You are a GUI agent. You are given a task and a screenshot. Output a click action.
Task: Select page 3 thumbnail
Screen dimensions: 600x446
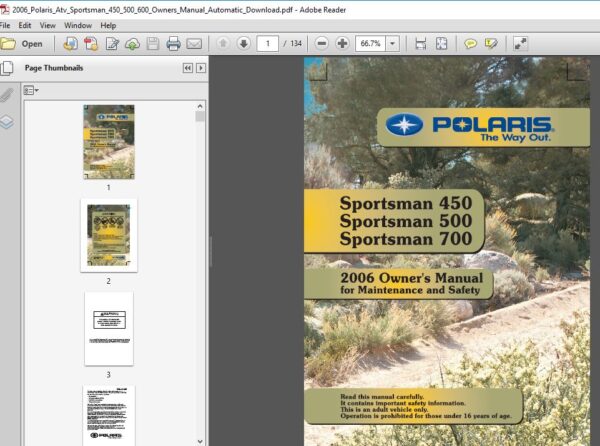[x=109, y=329]
